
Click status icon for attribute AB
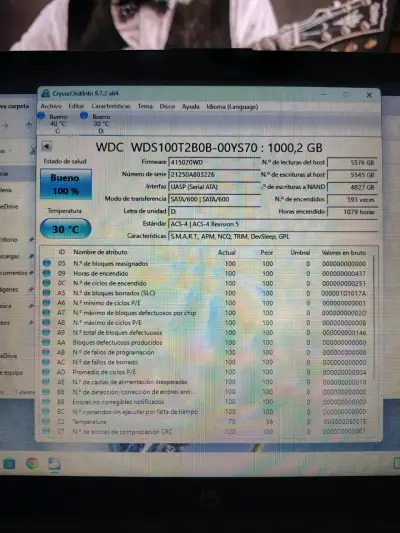click(x=47, y=352)
